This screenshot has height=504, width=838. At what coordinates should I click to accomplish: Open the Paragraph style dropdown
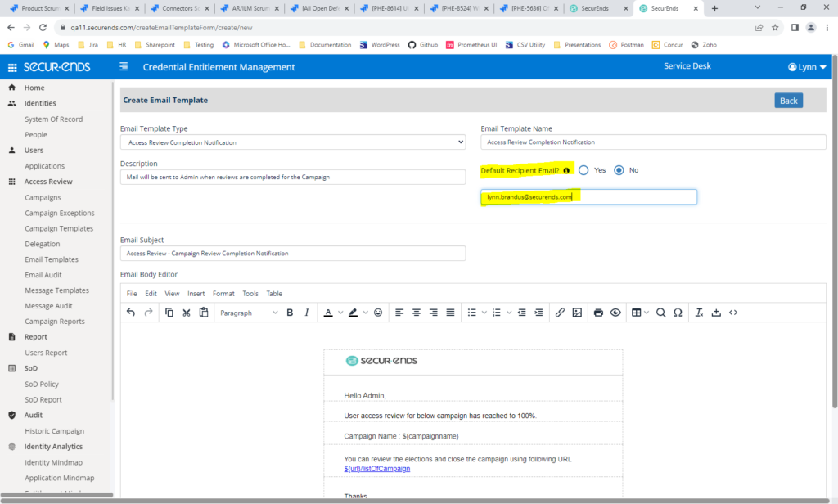[249, 313]
